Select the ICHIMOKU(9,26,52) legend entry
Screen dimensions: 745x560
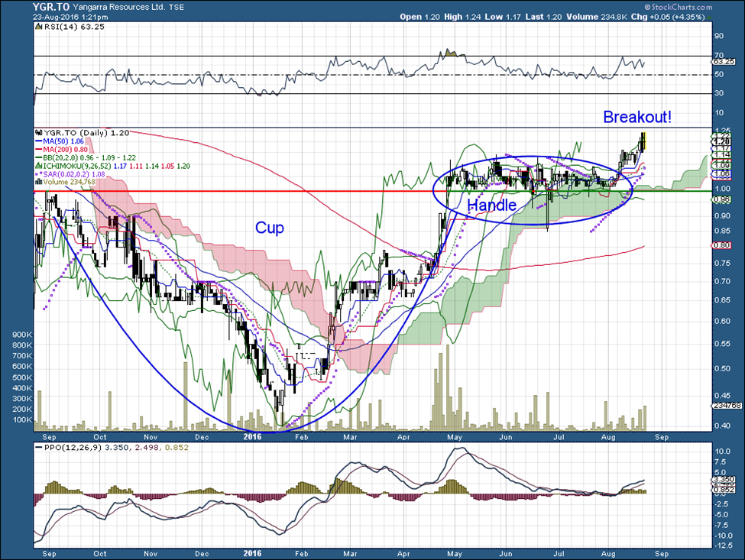click(113, 166)
